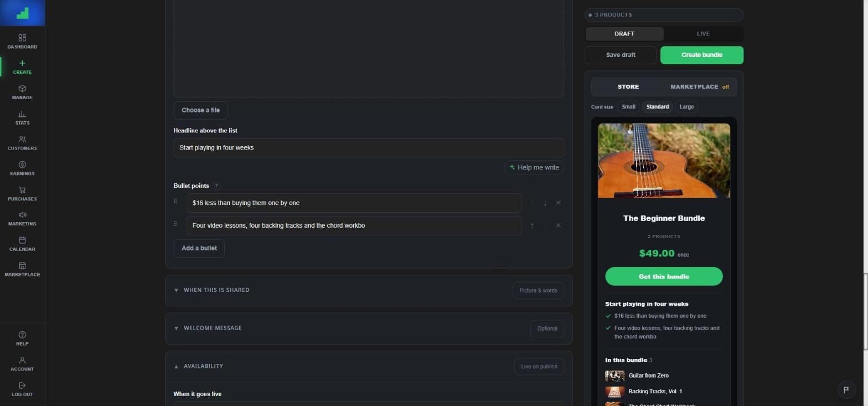This screenshot has height=406, width=868.
Task: Click the Choose a file button
Action: click(x=200, y=110)
